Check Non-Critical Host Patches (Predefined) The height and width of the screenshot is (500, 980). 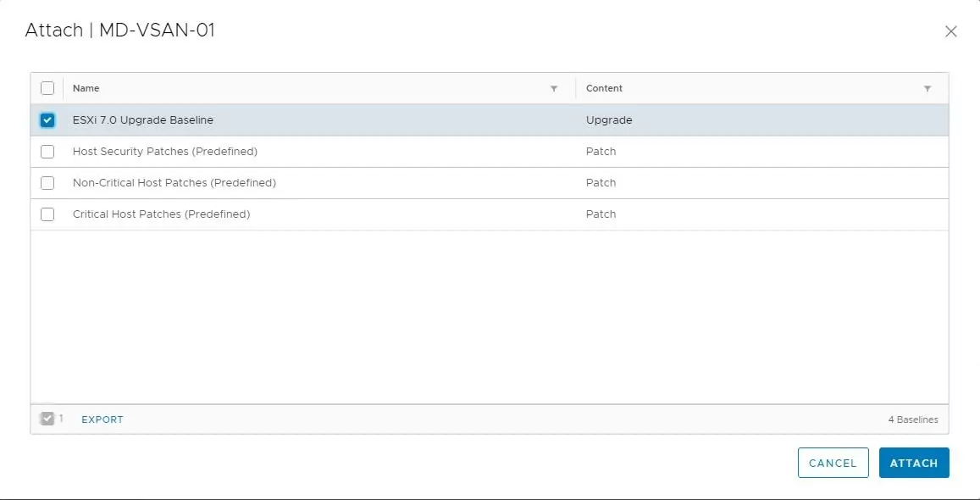point(47,182)
